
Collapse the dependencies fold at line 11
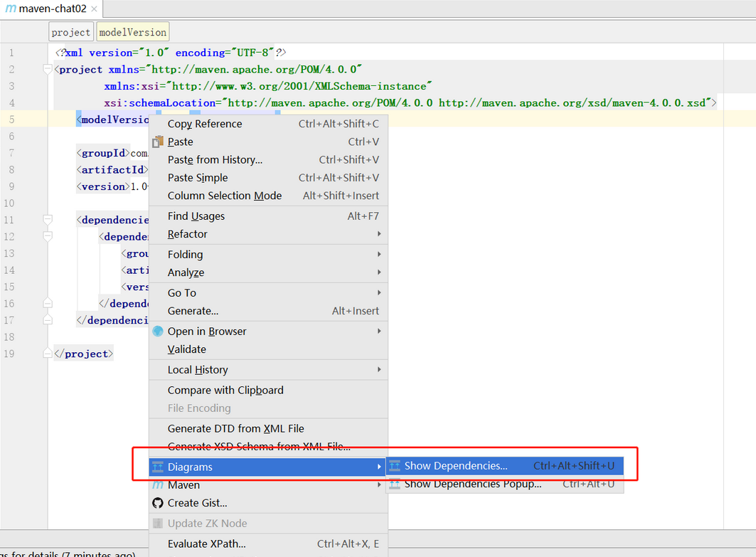click(x=48, y=220)
